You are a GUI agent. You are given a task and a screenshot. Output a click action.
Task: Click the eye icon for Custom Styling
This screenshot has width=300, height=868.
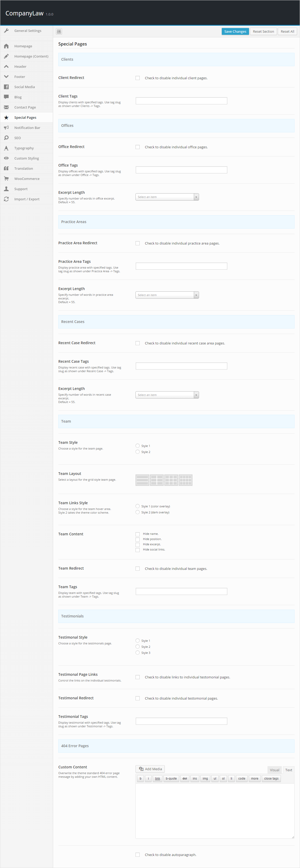tap(6, 158)
